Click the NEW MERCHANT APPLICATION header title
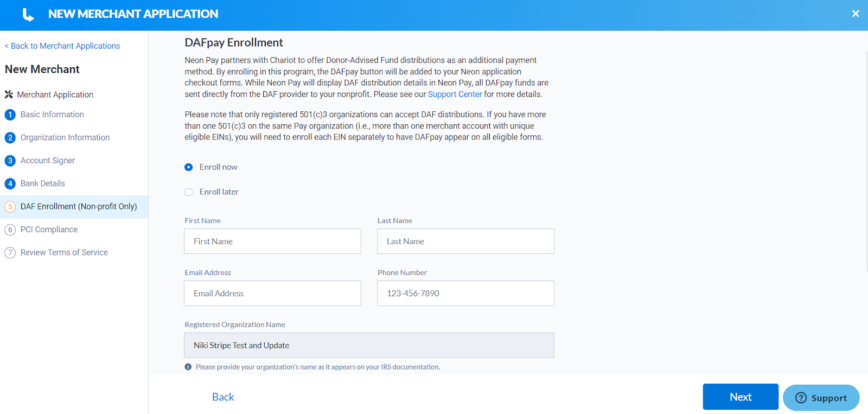The width and height of the screenshot is (868, 414). coord(133,14)
